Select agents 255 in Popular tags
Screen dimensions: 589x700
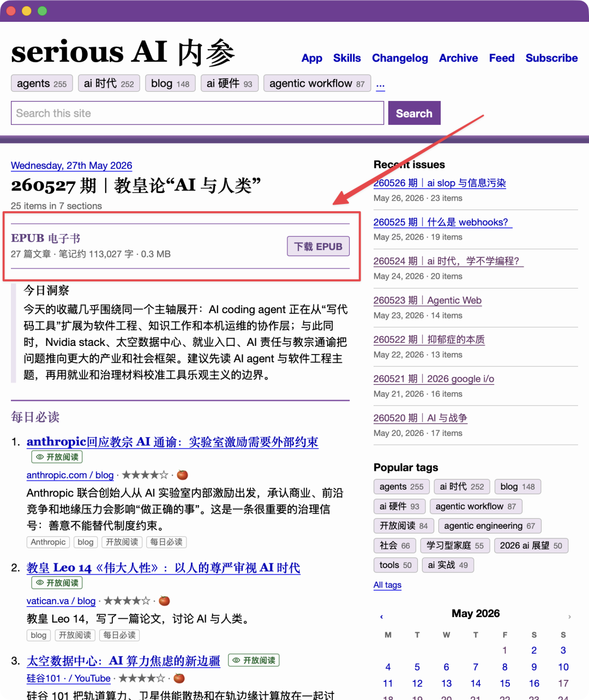point(401,487)
